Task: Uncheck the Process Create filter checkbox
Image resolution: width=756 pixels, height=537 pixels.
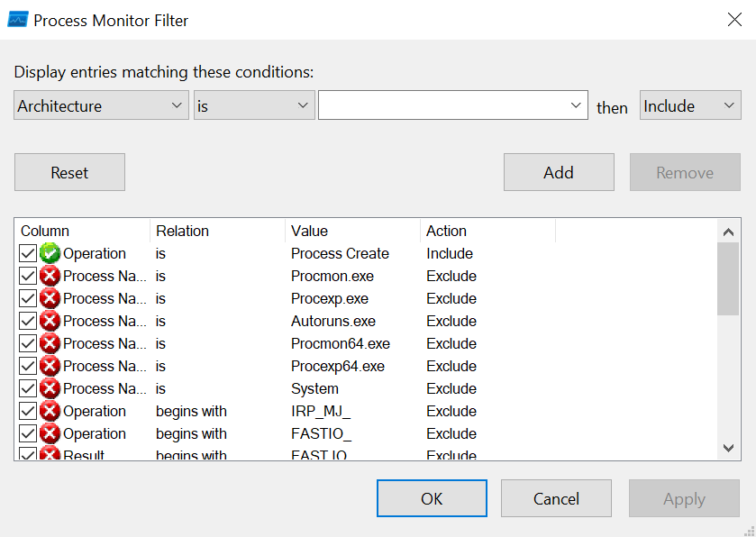Action: [x=28, y=253]
